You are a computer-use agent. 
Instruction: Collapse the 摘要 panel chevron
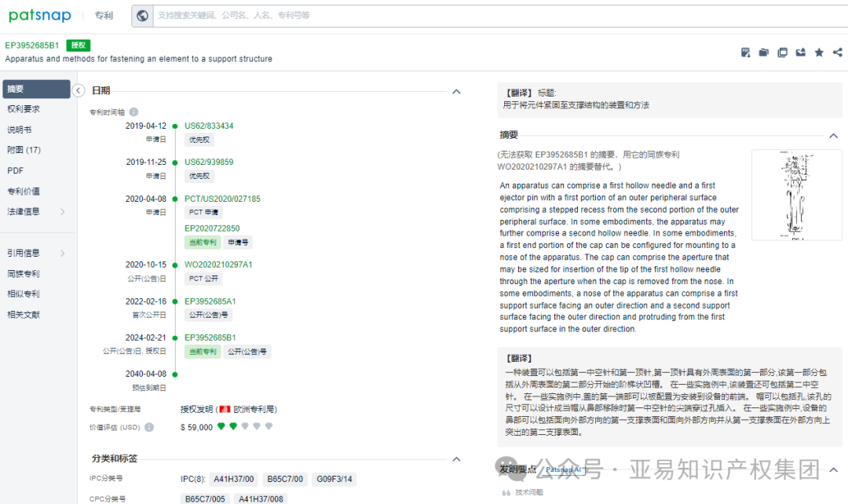click(x=834, y=134)
